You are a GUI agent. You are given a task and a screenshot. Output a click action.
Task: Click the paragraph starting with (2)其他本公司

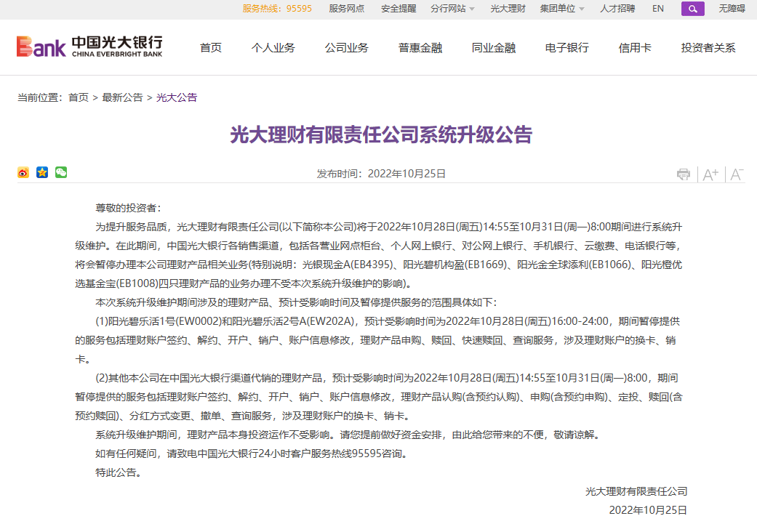point(379,397)
